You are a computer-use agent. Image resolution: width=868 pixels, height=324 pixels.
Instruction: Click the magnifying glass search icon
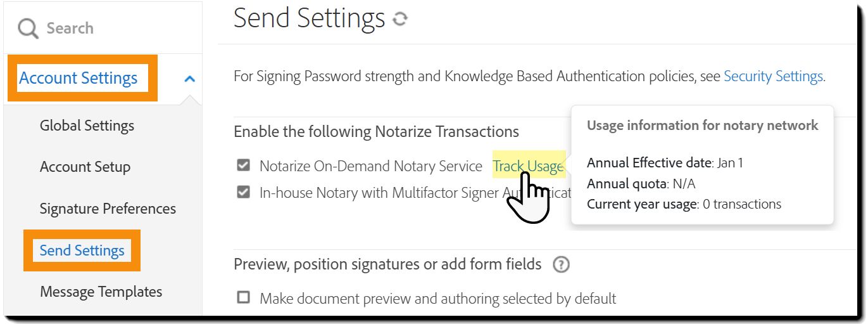pos(28,29)
